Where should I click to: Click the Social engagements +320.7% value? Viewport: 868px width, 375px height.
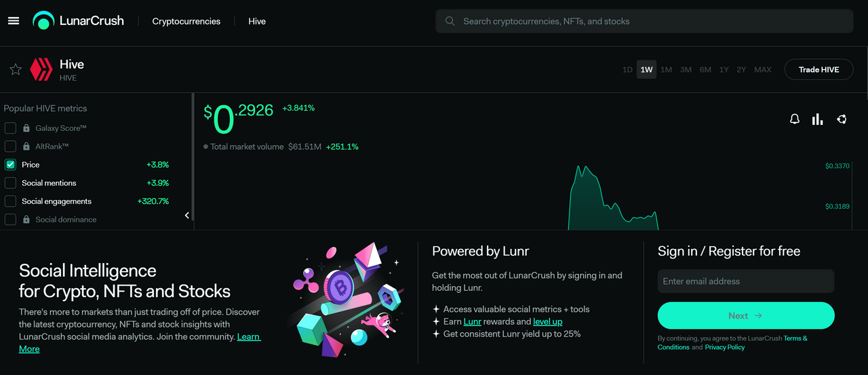click(x=153, y=201)
